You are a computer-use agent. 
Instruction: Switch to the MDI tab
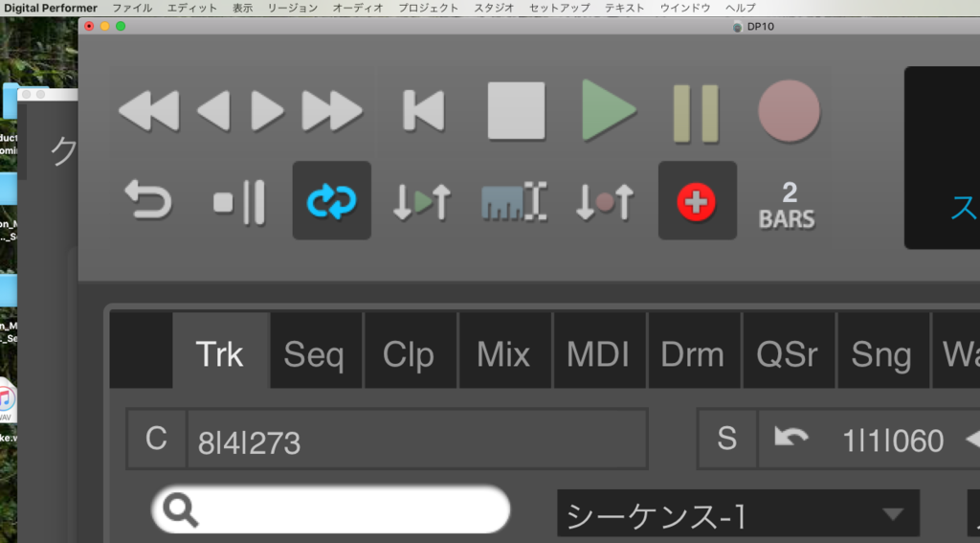point(599,351)
